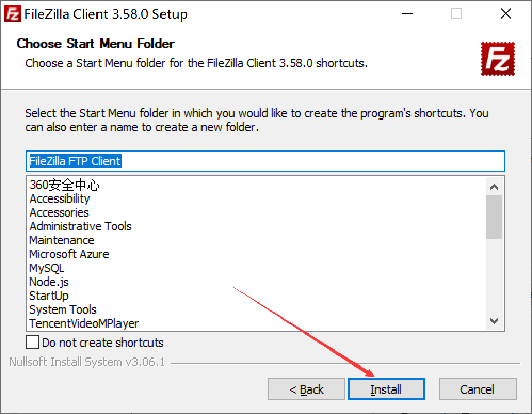Viewport: 532px width, 414px height.
Task: Cancel the FileZilla installation
Action: [x=478, y=389]
